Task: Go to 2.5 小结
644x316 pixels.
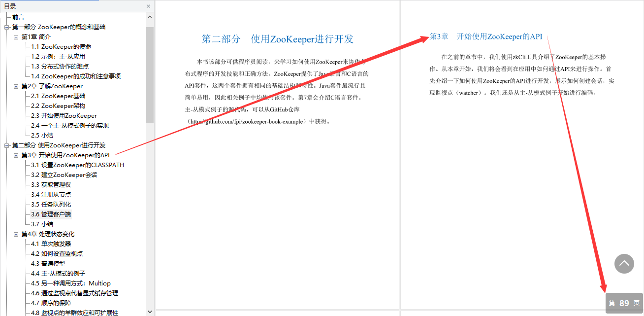Action: pos(42,136)
